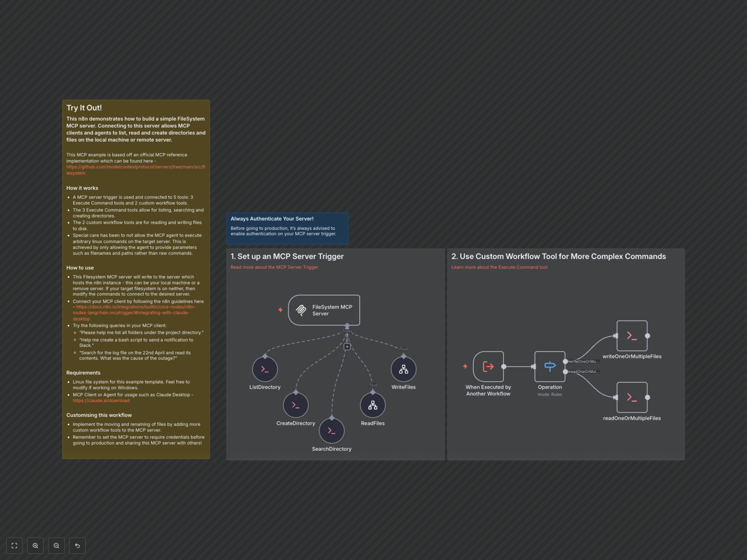Select the SearchDirectory node
Image resolution: width=747 pixels, height=560 pixels.
point(332,430)
